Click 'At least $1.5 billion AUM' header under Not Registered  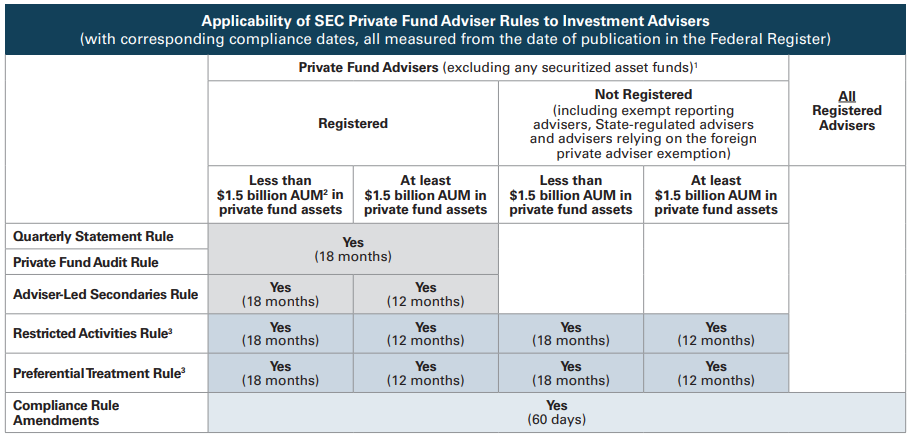tap(716, 195)
